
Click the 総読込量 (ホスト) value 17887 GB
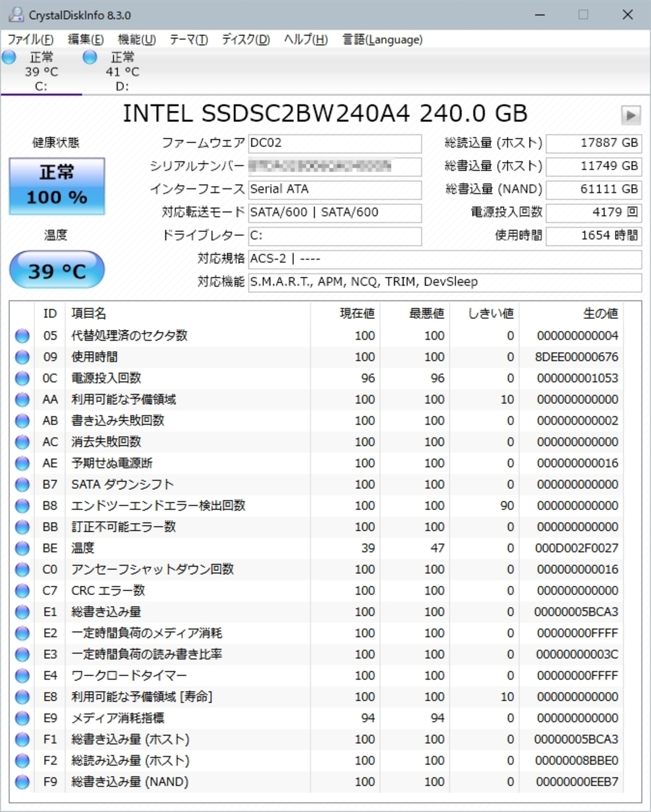(x=594, y=143)
